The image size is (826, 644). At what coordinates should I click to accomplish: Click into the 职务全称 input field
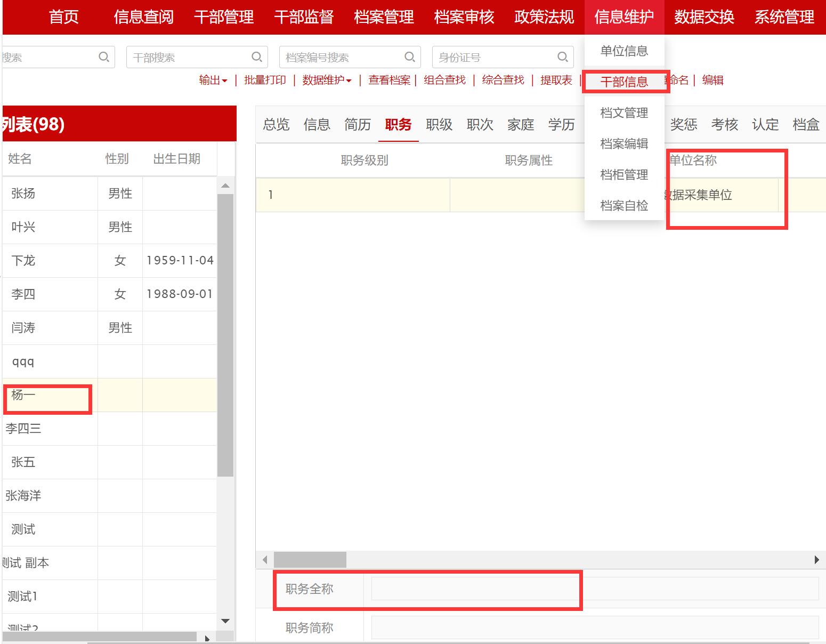click(594, 589)
